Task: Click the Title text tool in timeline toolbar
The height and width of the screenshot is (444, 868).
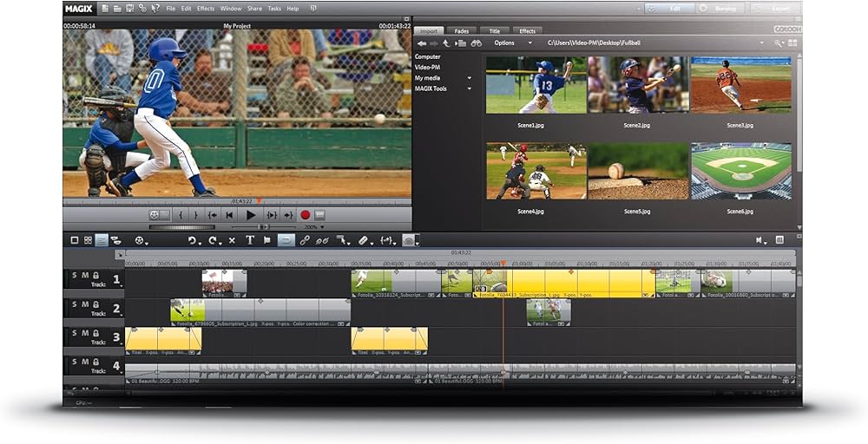Action: click(250, 240)
